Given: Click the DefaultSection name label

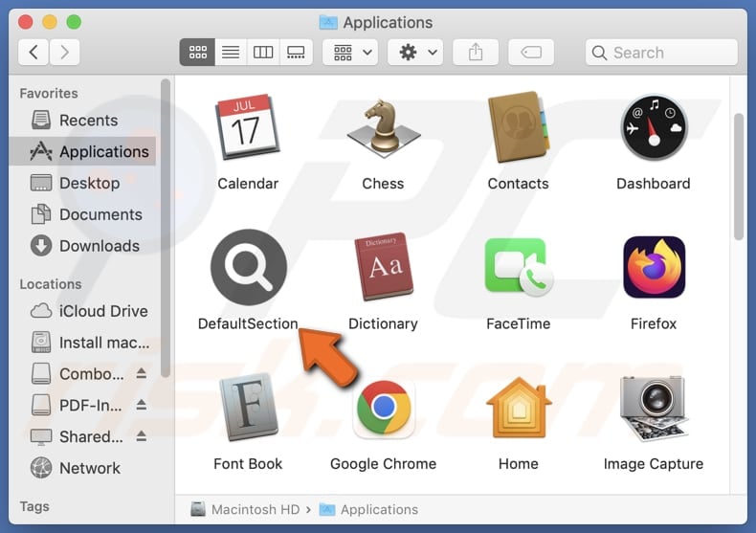Looking at the screenshot, I should point(248,323).
